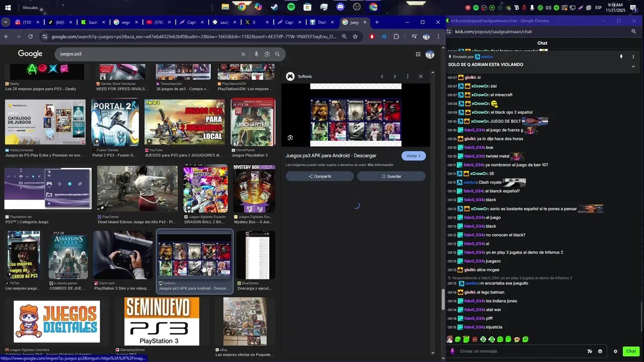Click the Compartir button
The image size is (644, 362).
(x=320, y=176)
